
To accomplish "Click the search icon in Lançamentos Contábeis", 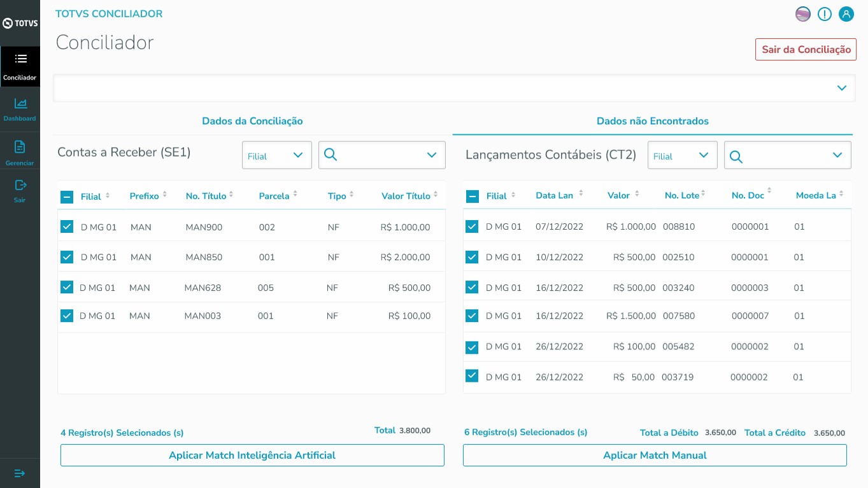I will pos(736,157).
